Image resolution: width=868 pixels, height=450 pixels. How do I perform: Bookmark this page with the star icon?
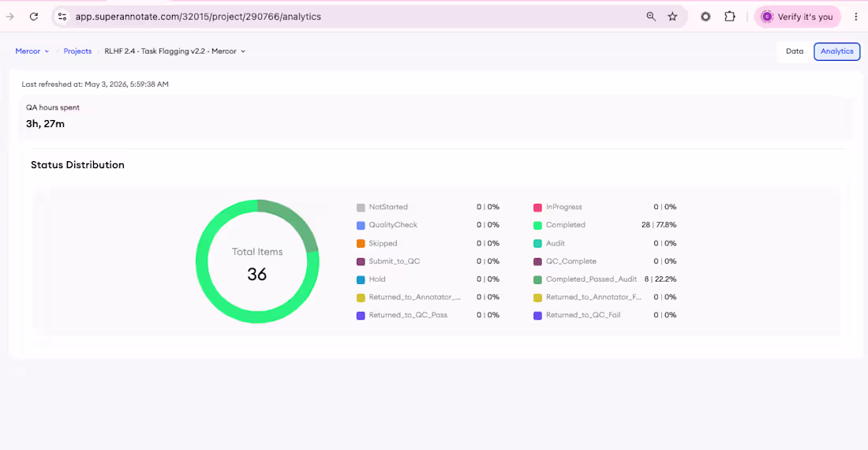point(672,17)
